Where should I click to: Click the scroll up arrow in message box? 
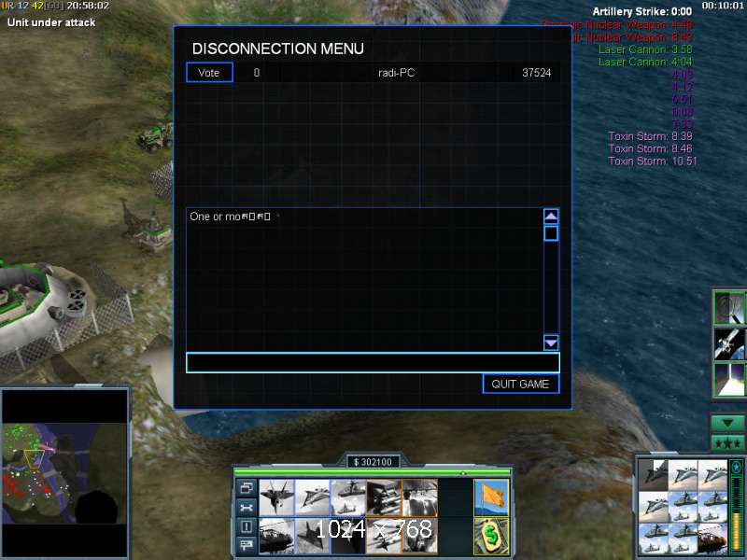[551, 217]
